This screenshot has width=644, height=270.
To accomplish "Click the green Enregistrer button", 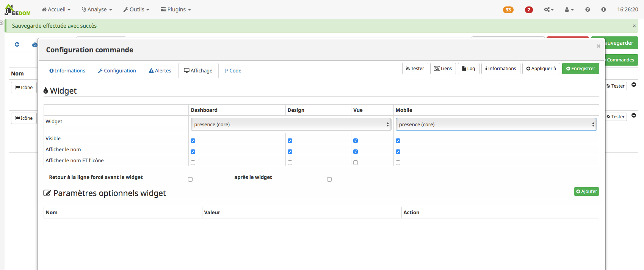I will 580,69.
